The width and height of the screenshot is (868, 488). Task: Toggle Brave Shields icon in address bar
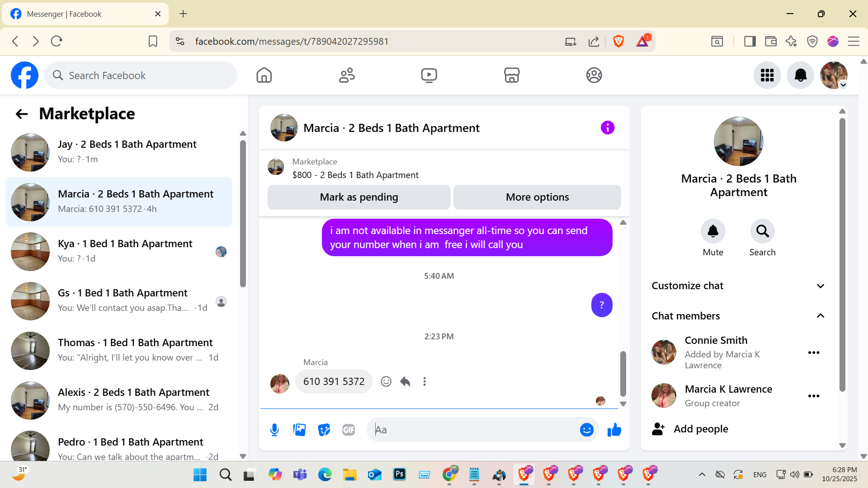click(618, 41)
